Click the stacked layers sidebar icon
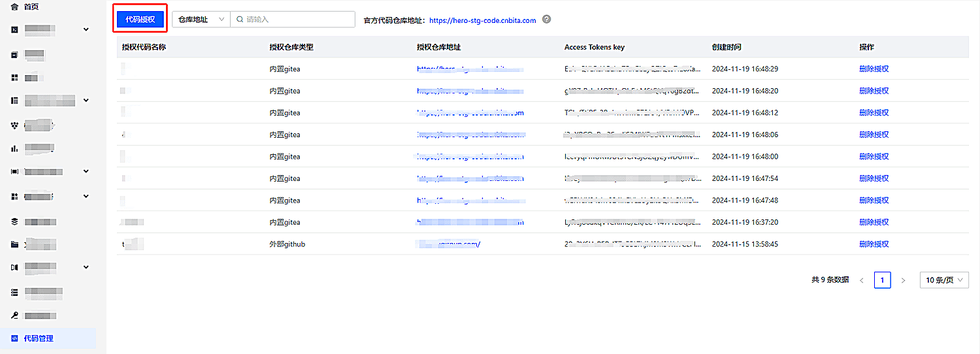 tap(14, 221)
